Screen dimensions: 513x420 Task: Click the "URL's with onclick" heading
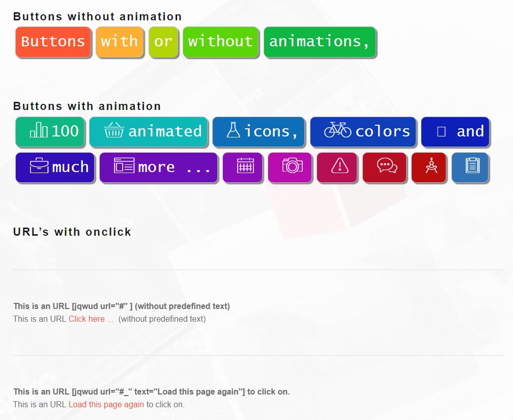(x=72, y=232)
